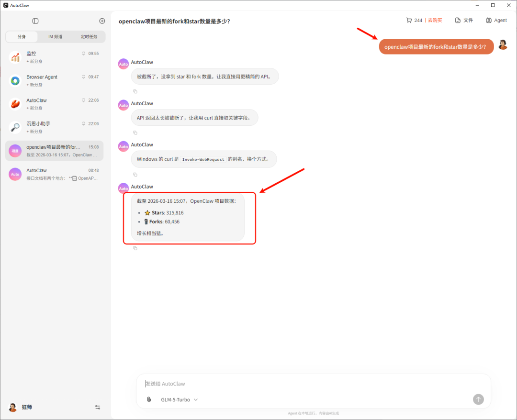Click the orange user question bubble
This screenshot has width=517, height=420.
click(x=436, y=47)
